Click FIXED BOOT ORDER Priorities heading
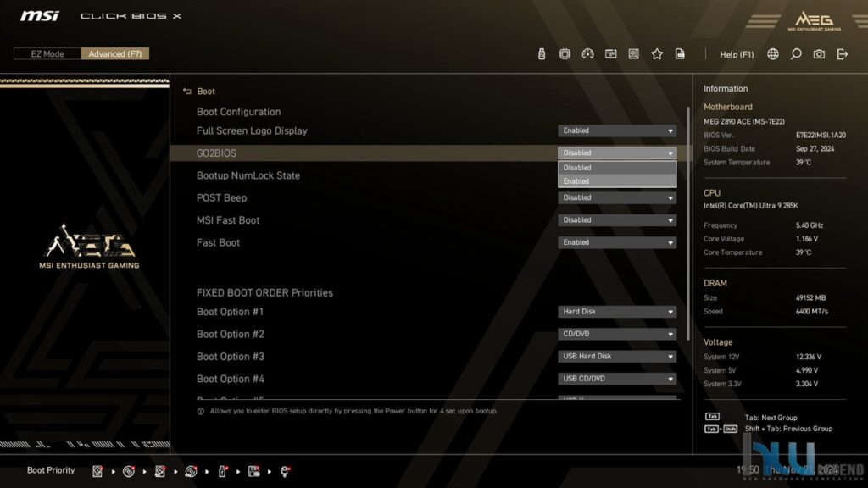Viewport: 868px width, 488px height. tap(264, 292)
